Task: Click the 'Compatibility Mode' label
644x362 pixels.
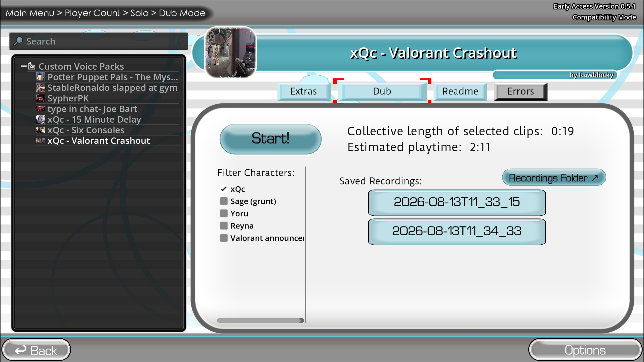Action: coord(604,17)
